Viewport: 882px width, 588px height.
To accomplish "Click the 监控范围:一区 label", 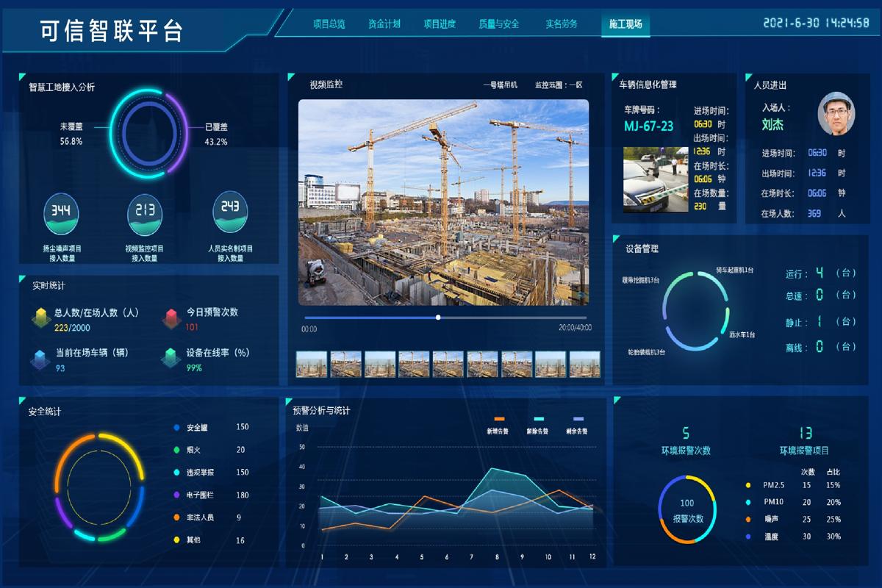I will (x=559, y=85).
